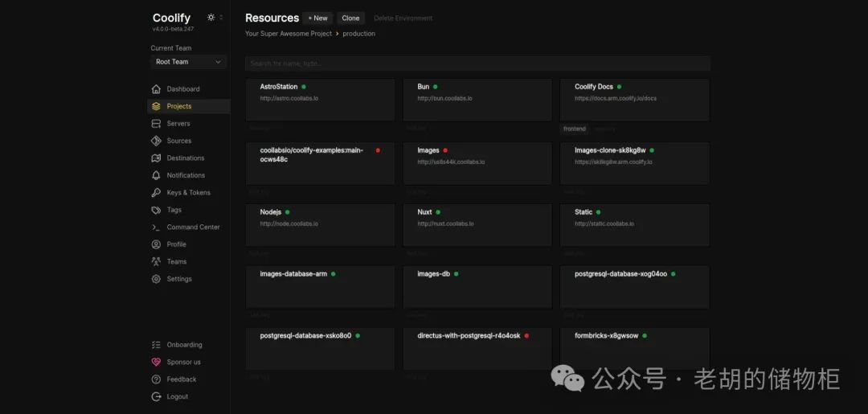This screenshot has height=414, width=868.
Task: Click Your Super Awesome Project breadcrumb
Action: pos(289,34)
